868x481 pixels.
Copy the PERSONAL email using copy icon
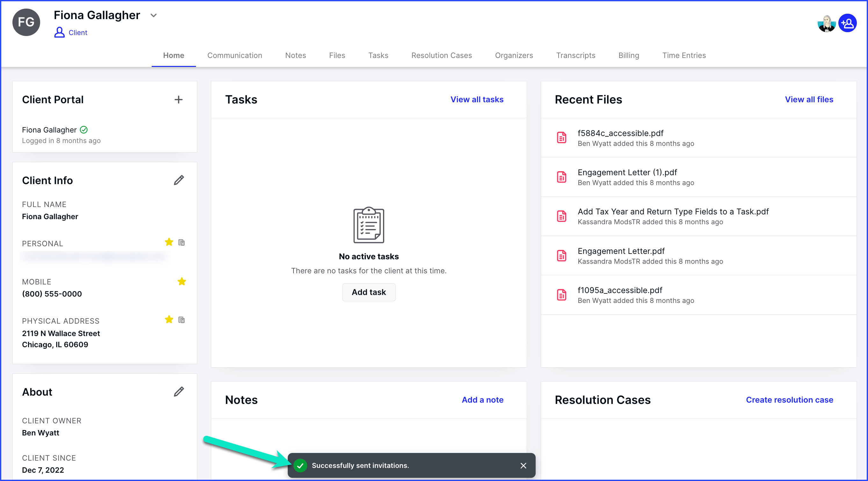click(182, 242)
